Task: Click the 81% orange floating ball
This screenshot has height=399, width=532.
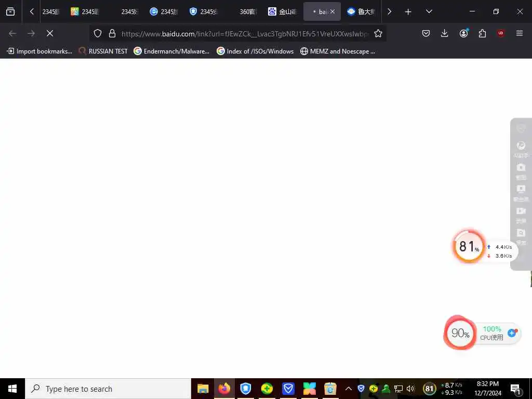Action: (469, 246)
